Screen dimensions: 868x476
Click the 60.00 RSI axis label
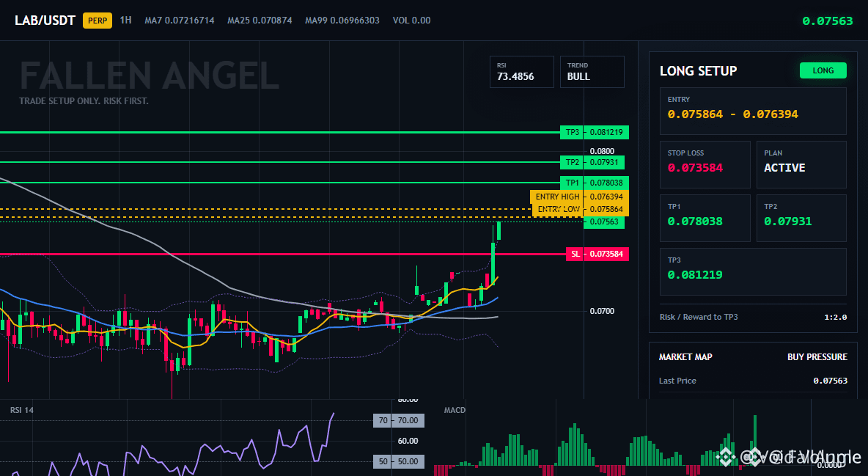coord(408,441)
